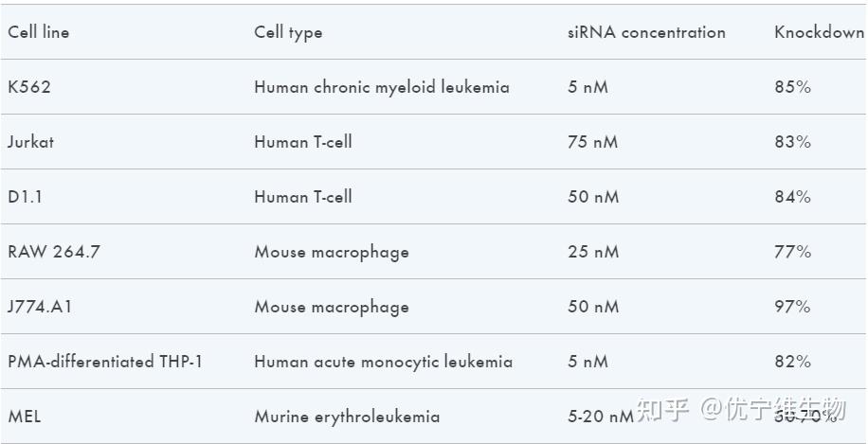Image resolution: width=868 pixels, height=444 pixels.
Task: Click the MEL cell line entry
Action: 25,417
